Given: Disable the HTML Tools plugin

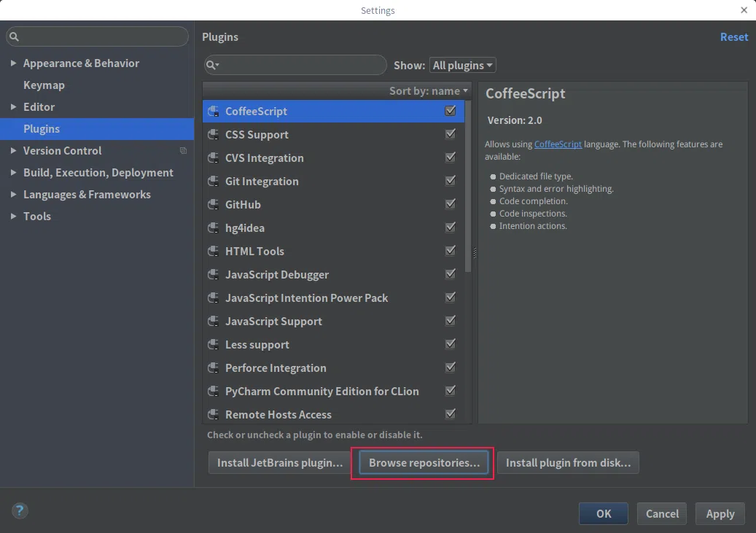Looking at the screenshot, I should point(451,250).
